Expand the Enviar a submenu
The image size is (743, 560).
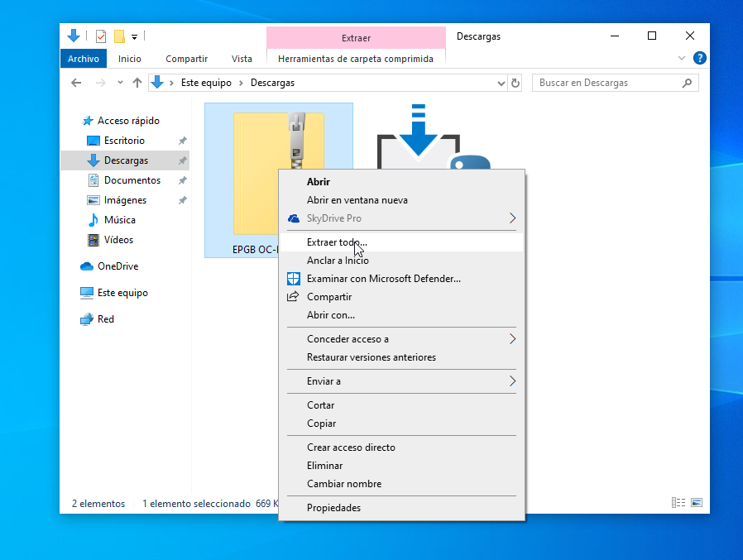tap(512, 381)
